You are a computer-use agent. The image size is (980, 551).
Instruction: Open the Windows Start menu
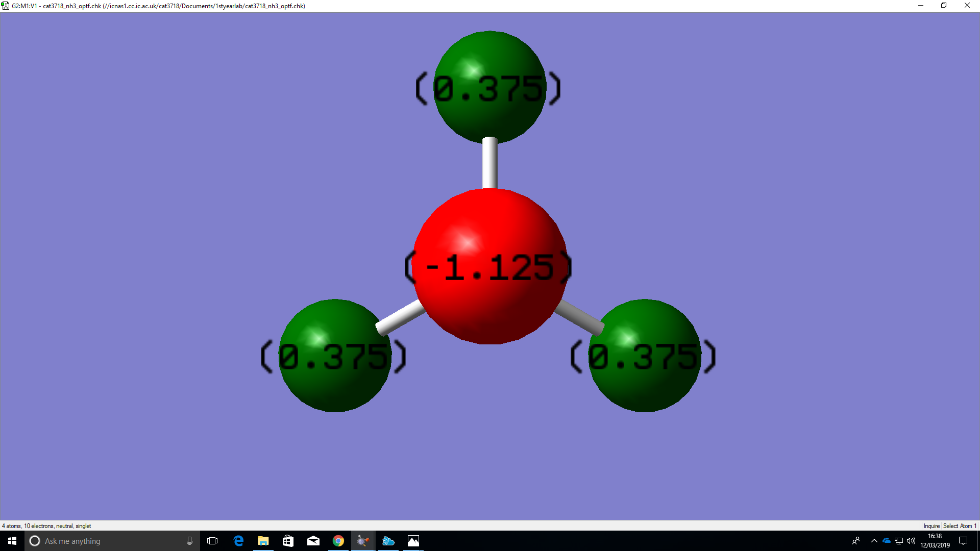[12, 541]
